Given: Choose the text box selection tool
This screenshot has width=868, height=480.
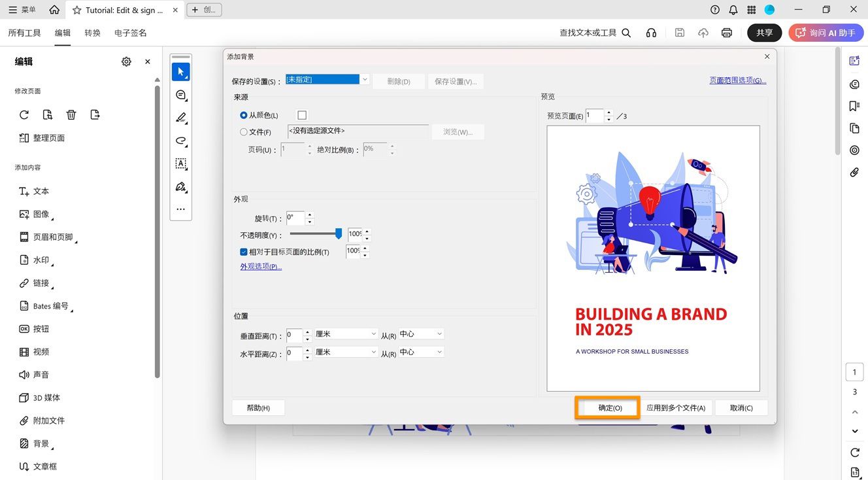Looking at the screenshot, I should pyautogui.click(x=180, y=163).
